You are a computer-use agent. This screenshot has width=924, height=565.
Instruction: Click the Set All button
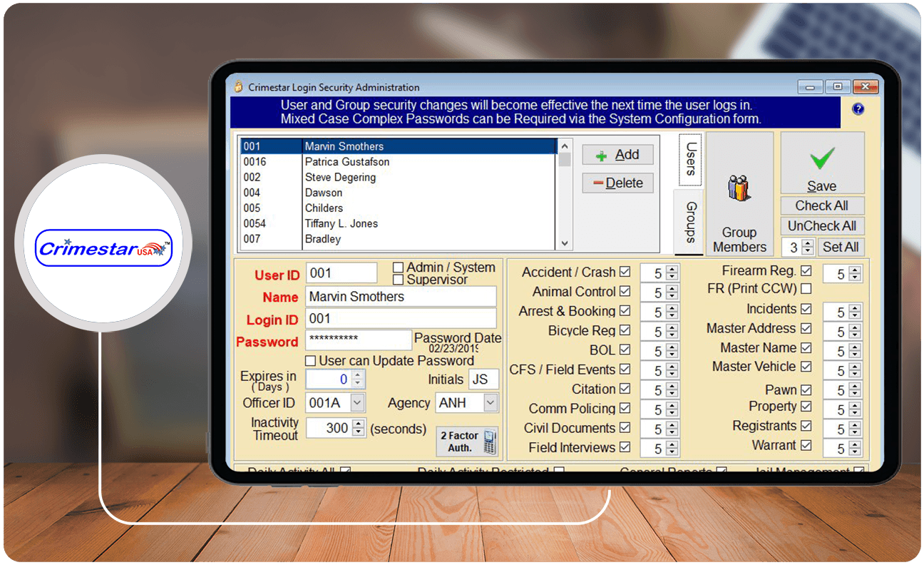(x=841, y=248)
